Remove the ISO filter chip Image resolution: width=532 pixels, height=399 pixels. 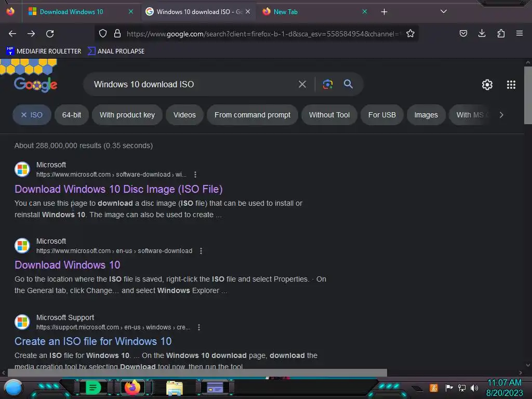coord(32,115)
